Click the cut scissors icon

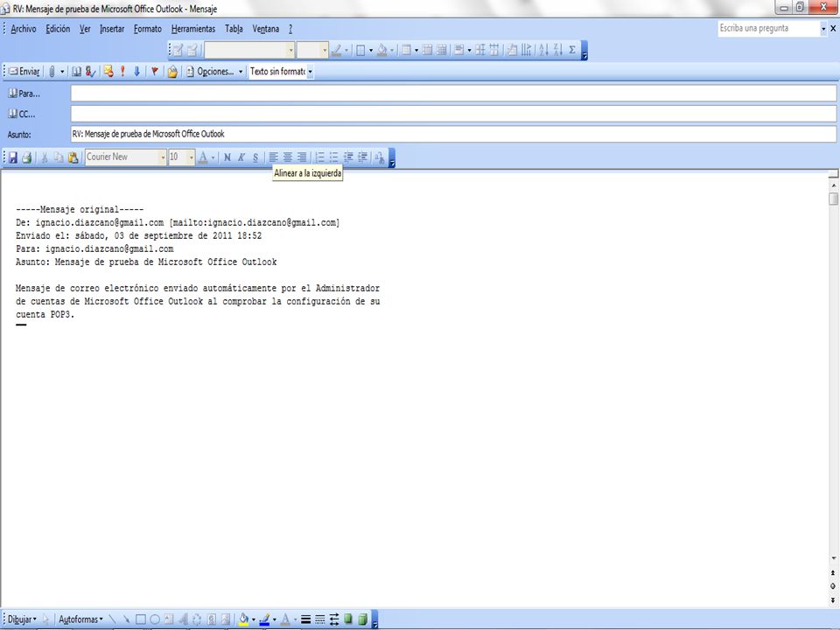pyautogui.click(x=45, y=157)
